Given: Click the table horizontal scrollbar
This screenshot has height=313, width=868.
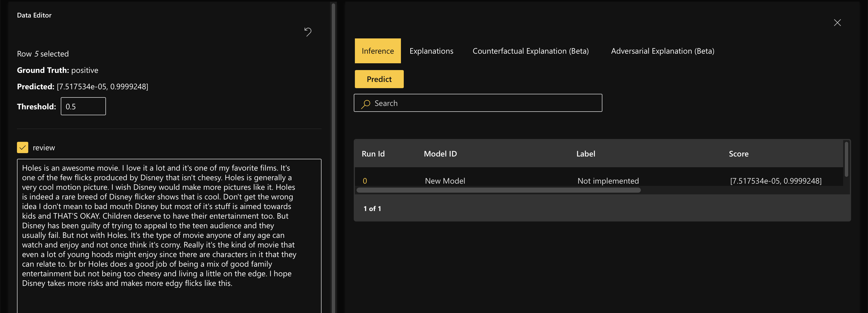Looking at the screenshot, I should tap(498, 190).
